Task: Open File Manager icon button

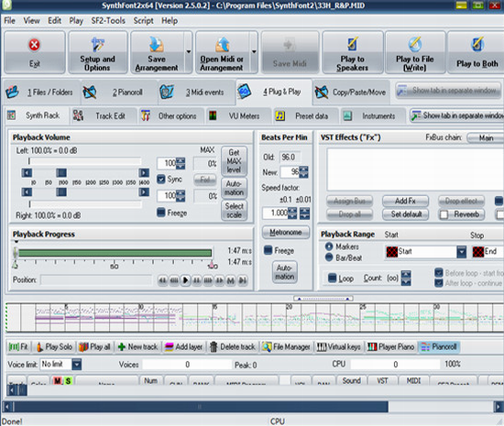Action: click(286, 346)
